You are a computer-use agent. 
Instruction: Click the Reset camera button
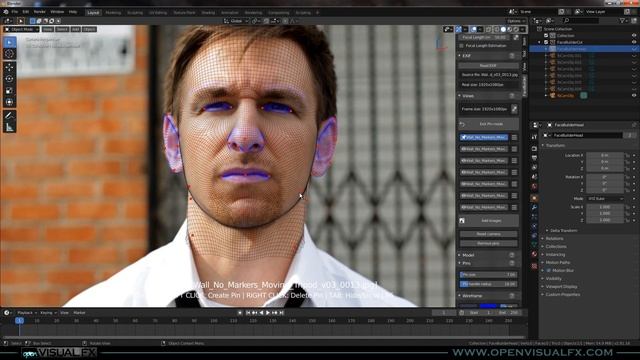(488, 234)
